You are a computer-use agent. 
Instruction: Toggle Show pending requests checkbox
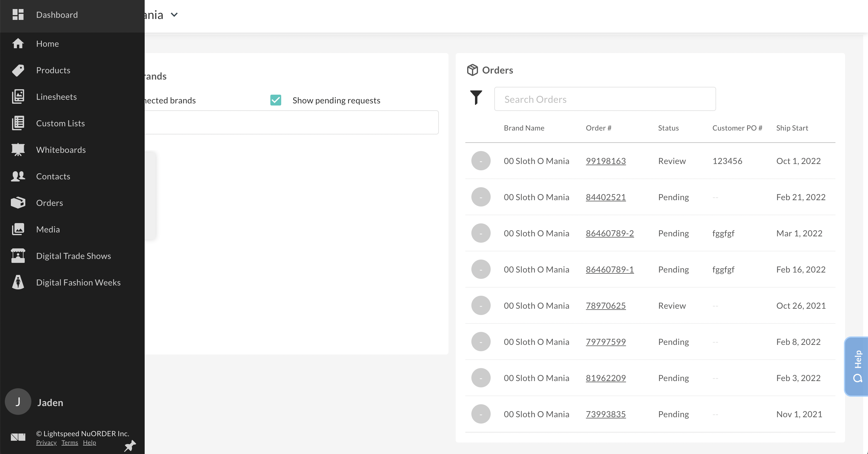(x=276, y=100)
